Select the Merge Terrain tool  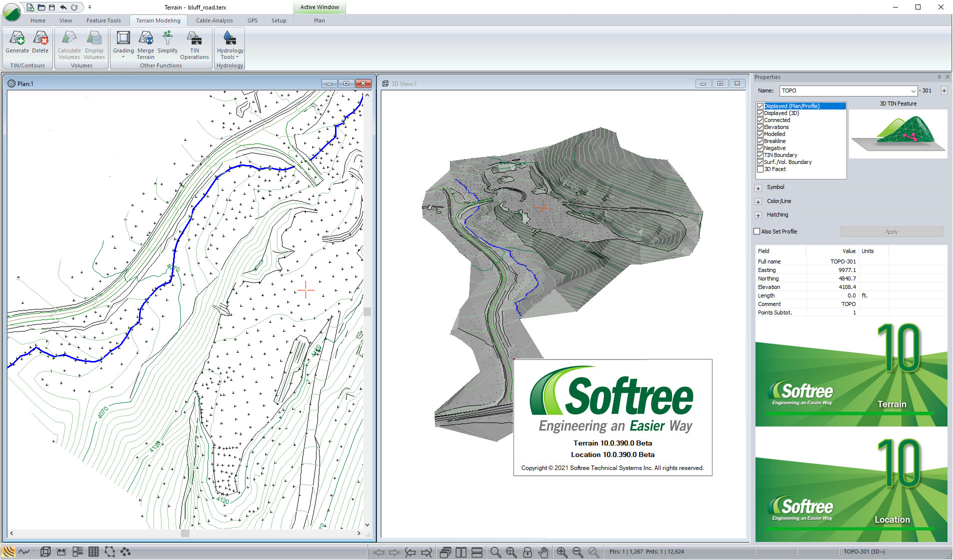[x=145, y=45]
